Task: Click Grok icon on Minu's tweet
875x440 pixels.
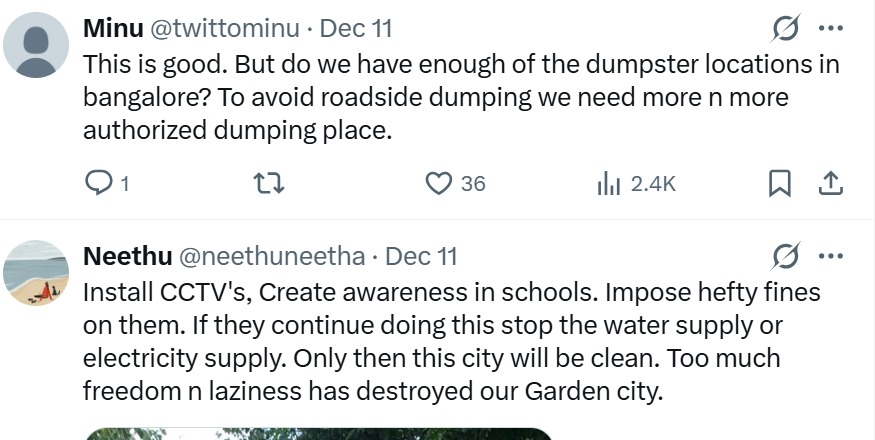Action: tap(787, 29)
